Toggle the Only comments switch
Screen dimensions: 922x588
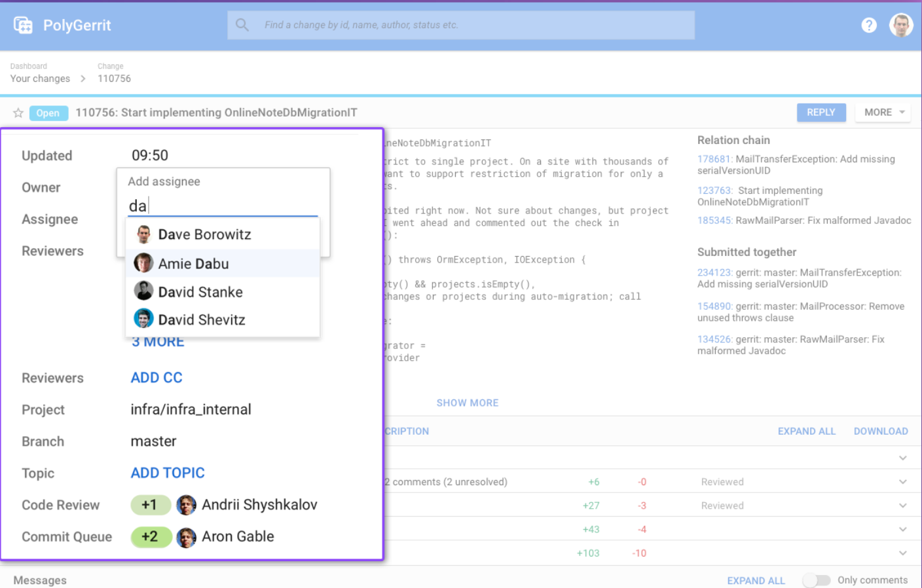817,580
